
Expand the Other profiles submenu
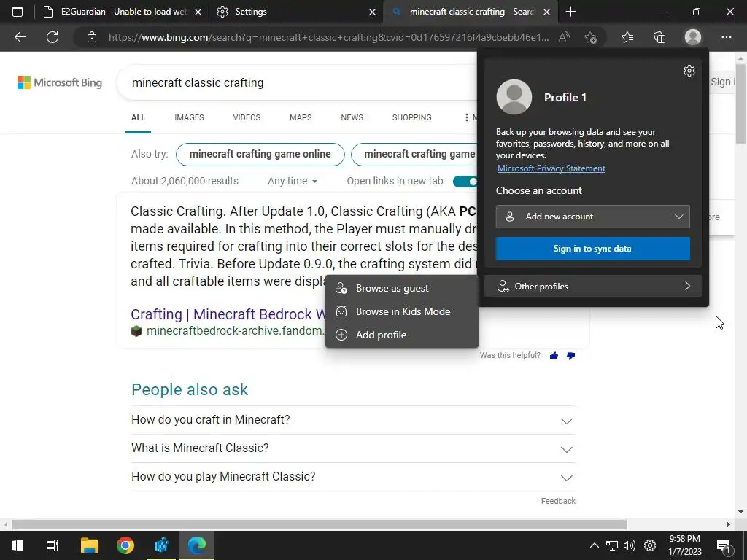(x=592, y=286)
